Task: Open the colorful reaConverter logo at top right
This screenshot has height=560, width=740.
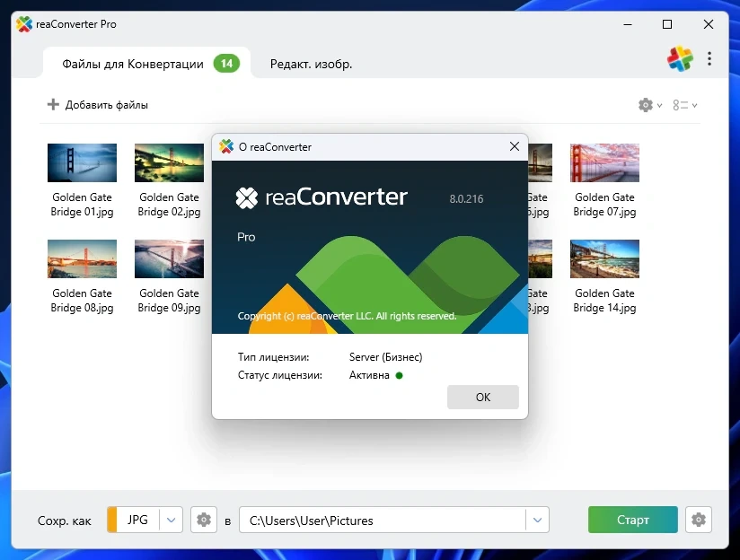Action: coord(680,58)
